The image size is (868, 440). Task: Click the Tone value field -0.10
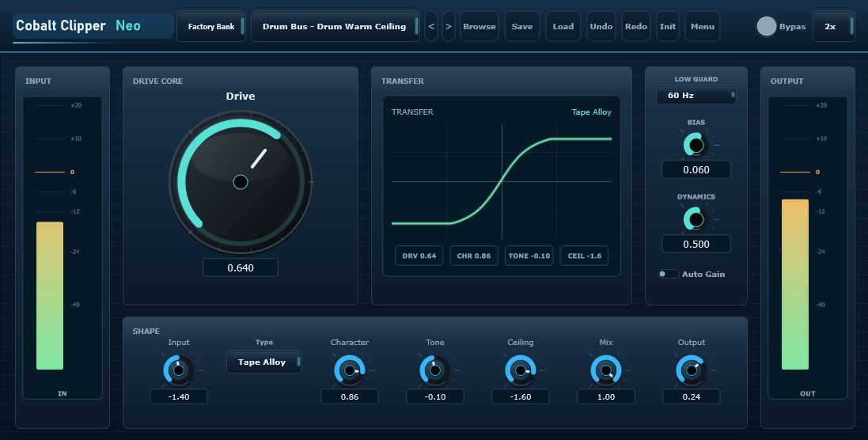pos(435,396)
